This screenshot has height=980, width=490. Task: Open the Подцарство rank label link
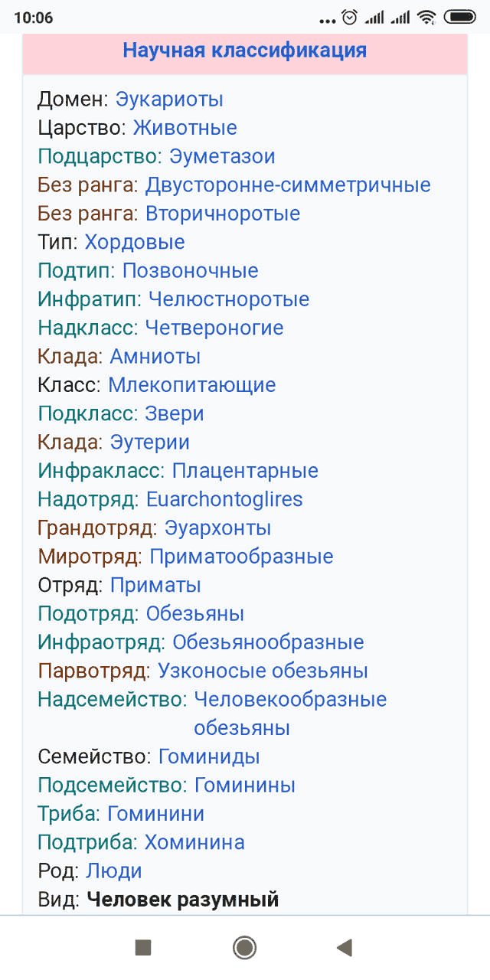tap(100, 156)
